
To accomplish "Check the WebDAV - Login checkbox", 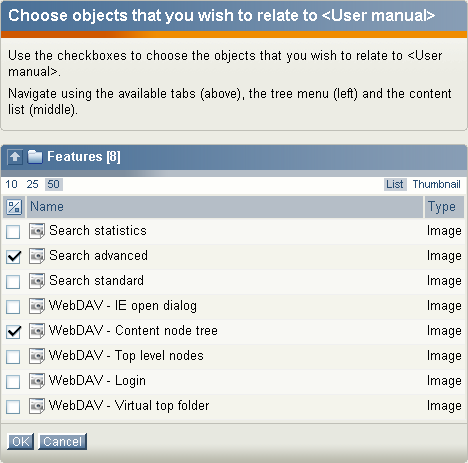I will tap(13, 382).
